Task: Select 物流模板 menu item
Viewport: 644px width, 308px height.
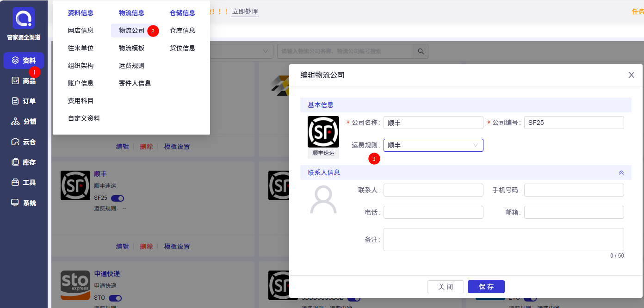Action: tap(131, 48)
